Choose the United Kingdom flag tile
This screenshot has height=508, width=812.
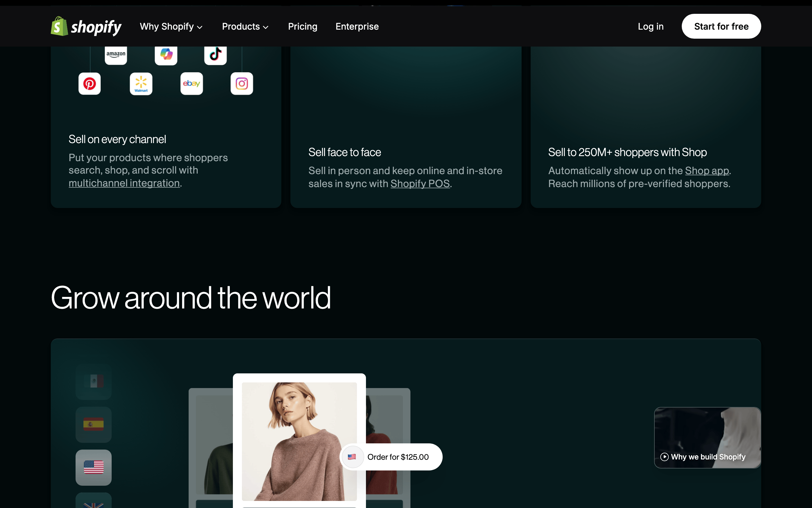click(94, 501)
